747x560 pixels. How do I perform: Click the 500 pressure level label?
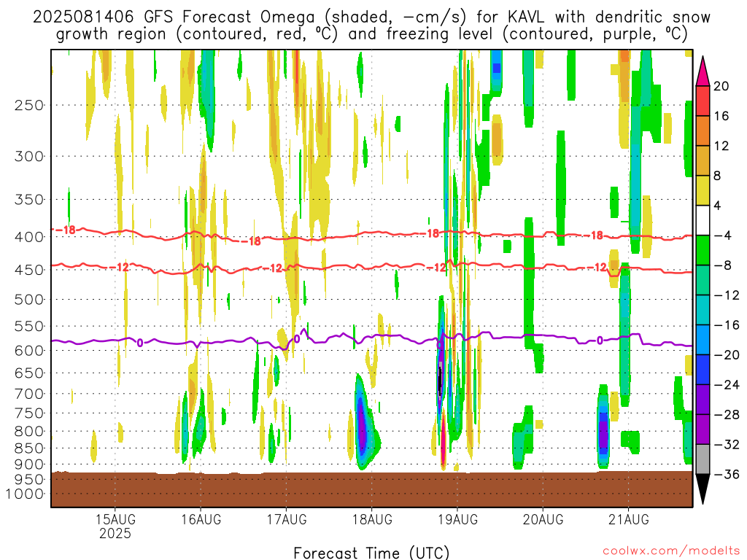pyautogui.click(x=29, y=300)
